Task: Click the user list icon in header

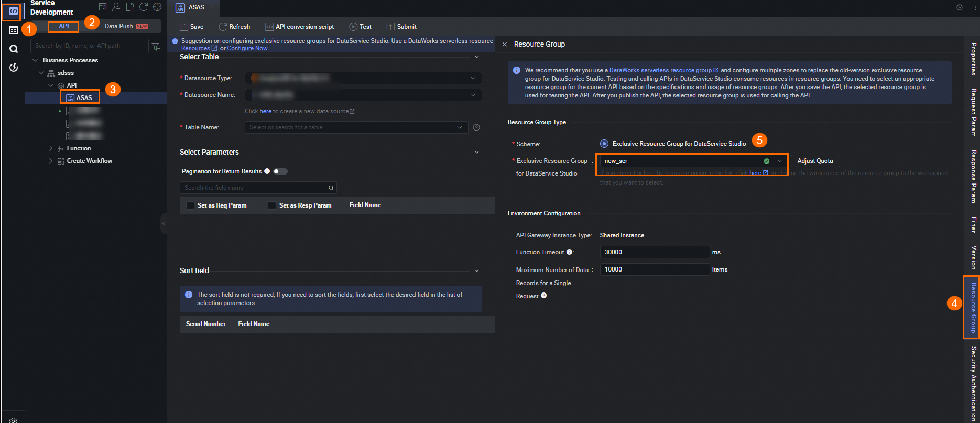Action: [x=116, y=7]
